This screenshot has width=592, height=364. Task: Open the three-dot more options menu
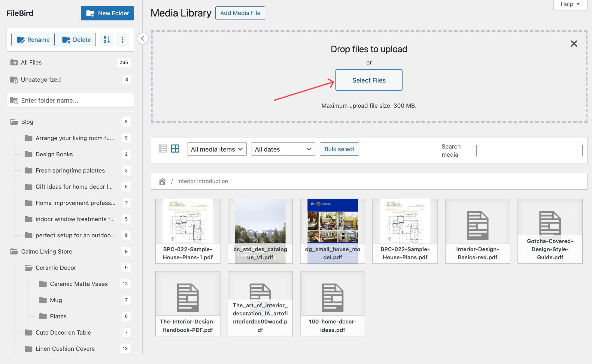pos(123,40)
